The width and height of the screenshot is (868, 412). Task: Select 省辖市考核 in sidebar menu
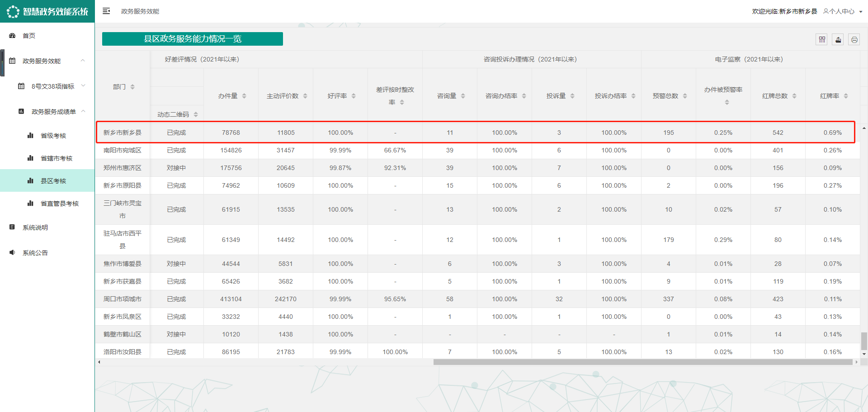click(x=56, y=158)
